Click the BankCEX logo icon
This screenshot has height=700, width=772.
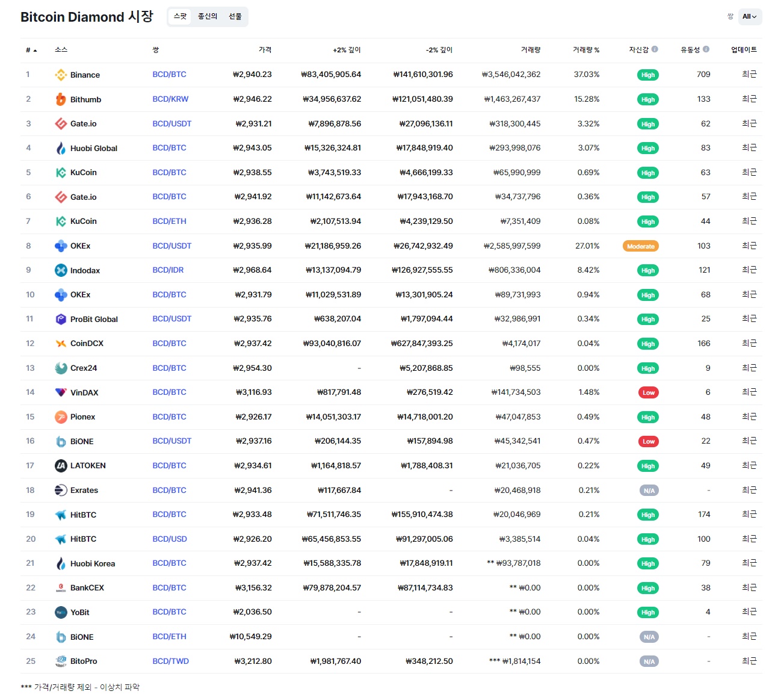(x=61, y=587)
